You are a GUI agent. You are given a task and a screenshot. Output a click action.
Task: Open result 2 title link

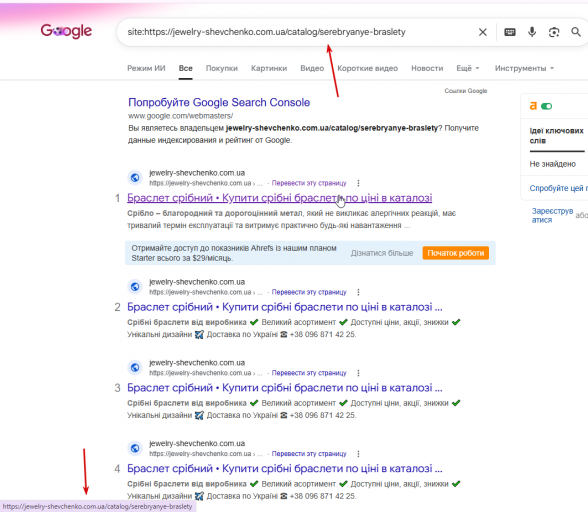click(285, 307)
